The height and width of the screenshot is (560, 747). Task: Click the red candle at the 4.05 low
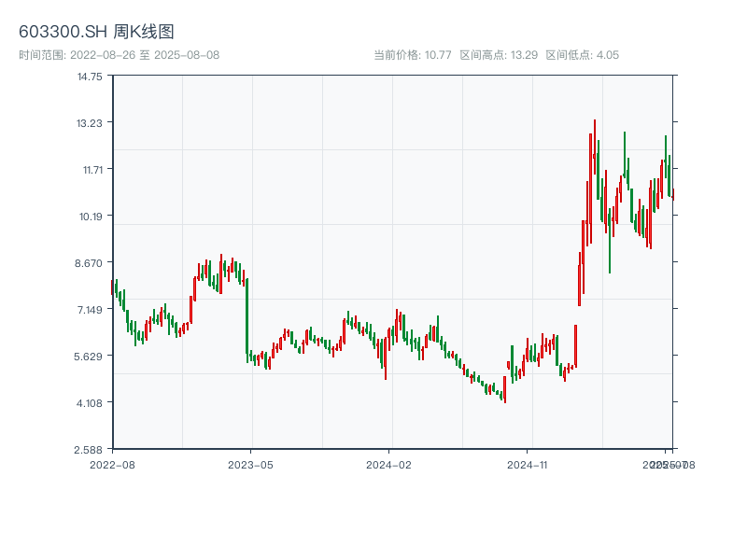pyautogui.click(x=504, y=389)
